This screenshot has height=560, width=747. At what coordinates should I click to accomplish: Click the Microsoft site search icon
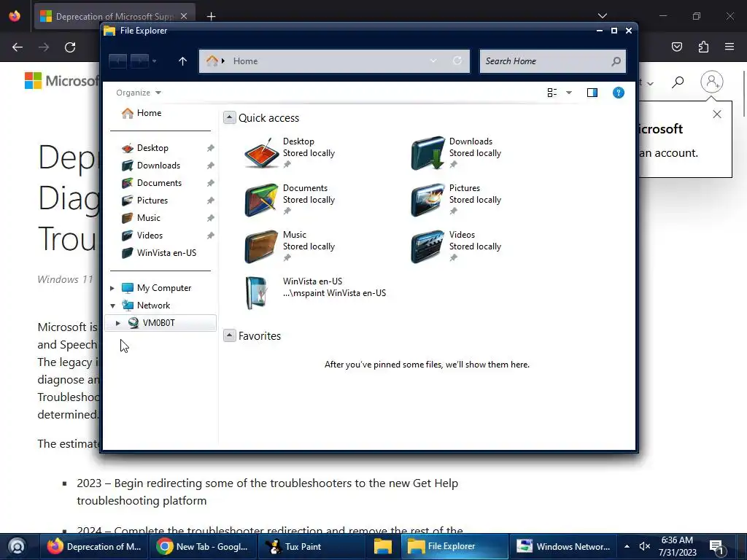[678, 82]
